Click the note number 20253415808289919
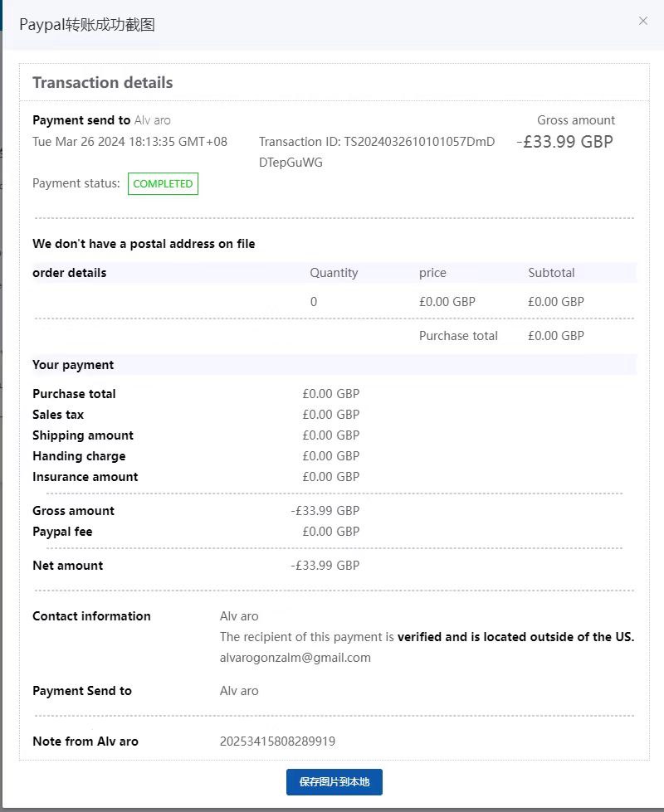The image size is (664, 812). pyautogui.click(x=277, y=741)
